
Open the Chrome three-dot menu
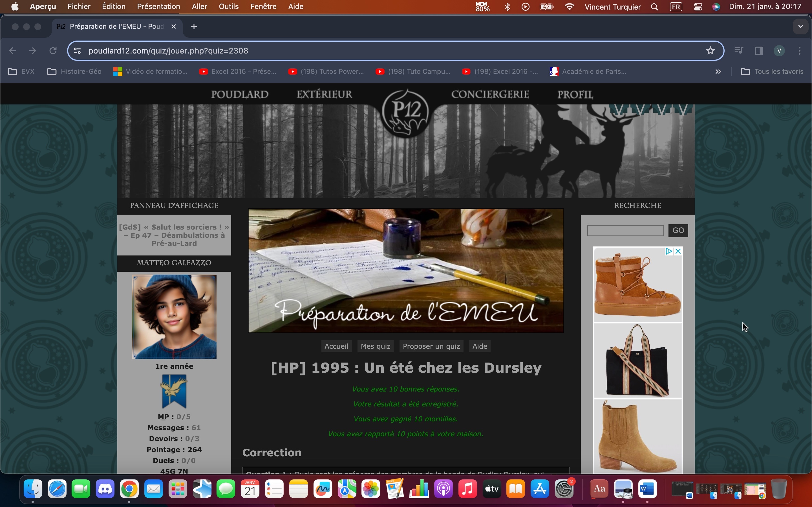click(x=800, y=51)
